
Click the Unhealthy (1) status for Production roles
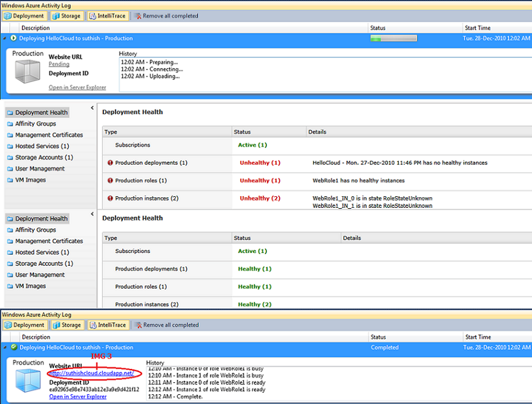(x=260, y=181)
